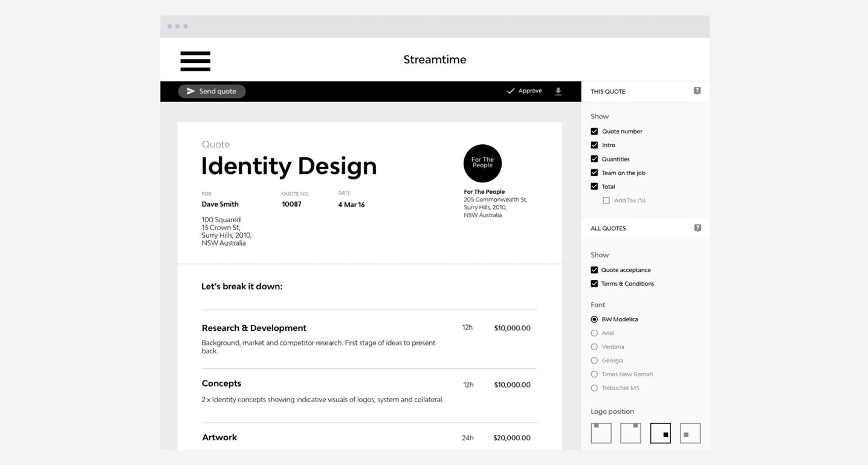Click the Artwork line item
Image resolution: width=868 pixels, height=465 pixels.
coord(219,437)
